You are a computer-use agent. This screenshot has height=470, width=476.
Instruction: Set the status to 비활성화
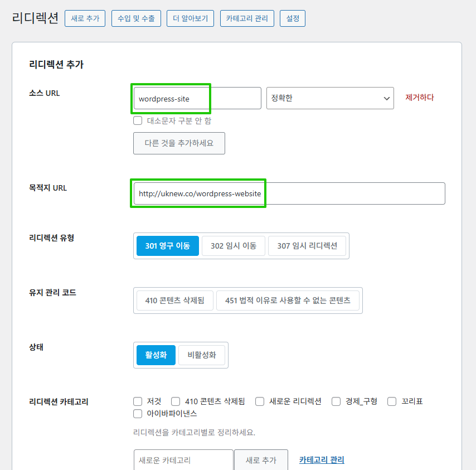(202, 355)
